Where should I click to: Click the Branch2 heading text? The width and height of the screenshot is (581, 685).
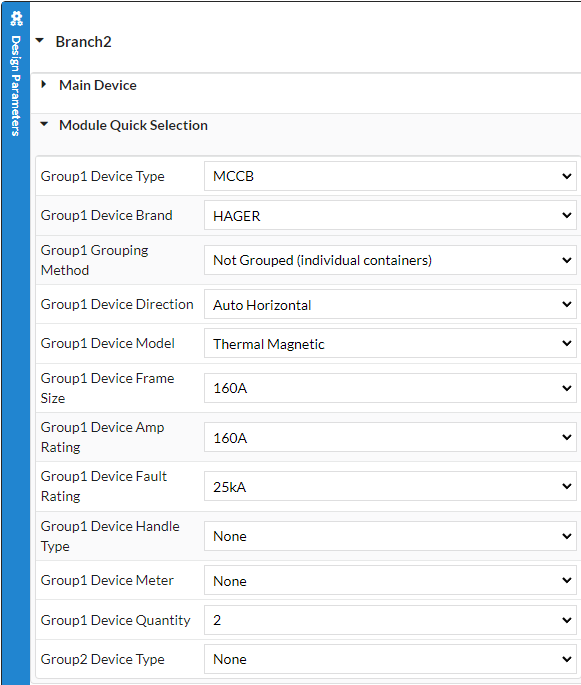tap(83, 42)
